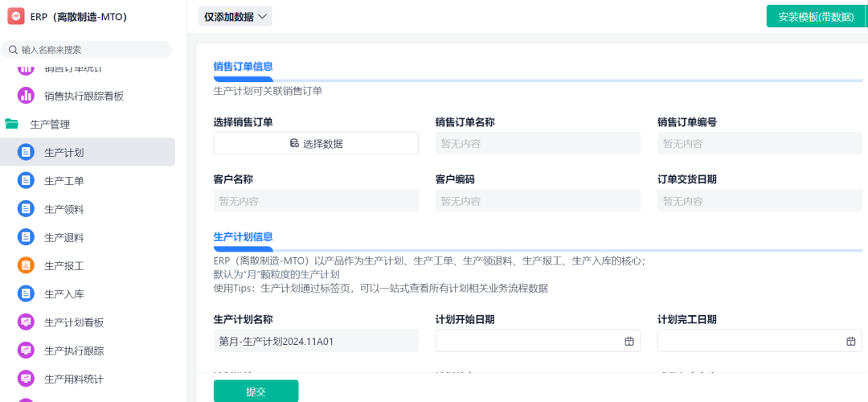Click 选择数据 to choose sales order
Viewport: 868px width, 402px height.
click(316, 143)
